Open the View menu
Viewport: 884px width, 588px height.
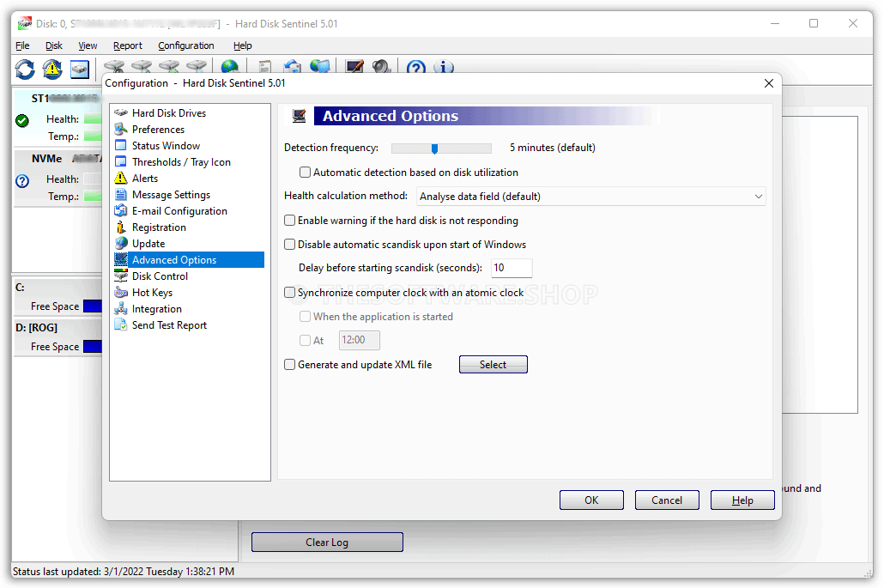pos(88,45)
